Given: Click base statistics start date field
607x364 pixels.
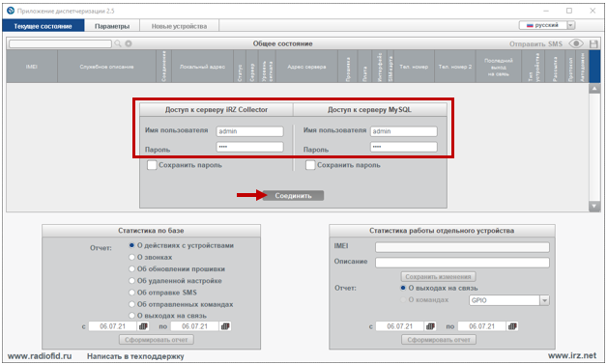Looking at the screenshot, I should [x=113, y=326].
